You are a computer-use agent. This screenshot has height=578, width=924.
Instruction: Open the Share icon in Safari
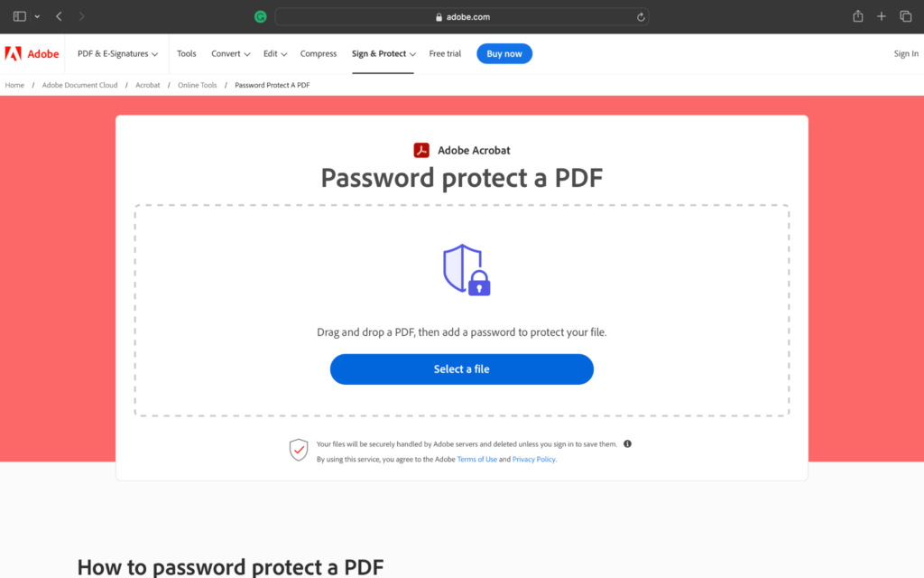[858, 16]
